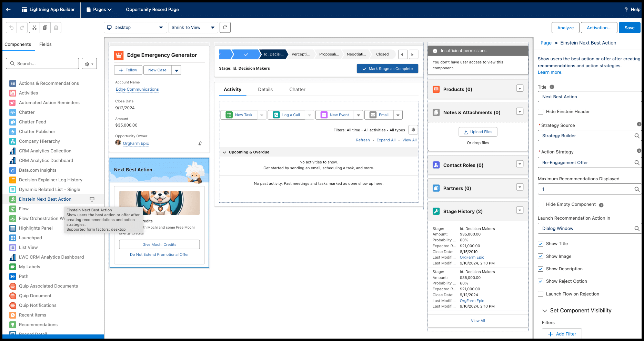
Task: Click path scroll left arrow
Action: pyautogui.click(x=403, y=54)
